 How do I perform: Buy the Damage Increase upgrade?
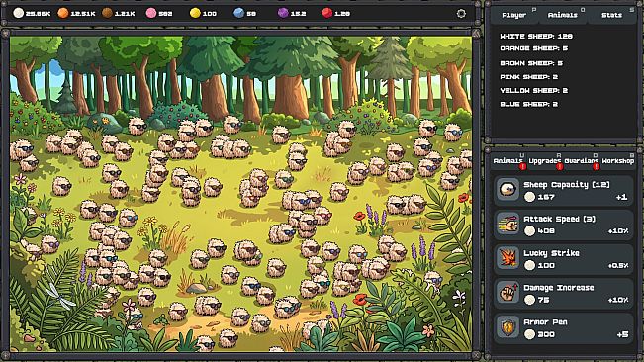click(563, 293)
